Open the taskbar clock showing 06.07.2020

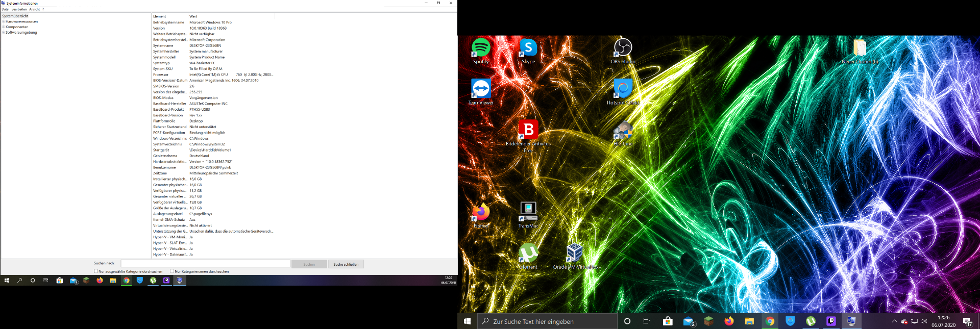[x=943, y=321]
